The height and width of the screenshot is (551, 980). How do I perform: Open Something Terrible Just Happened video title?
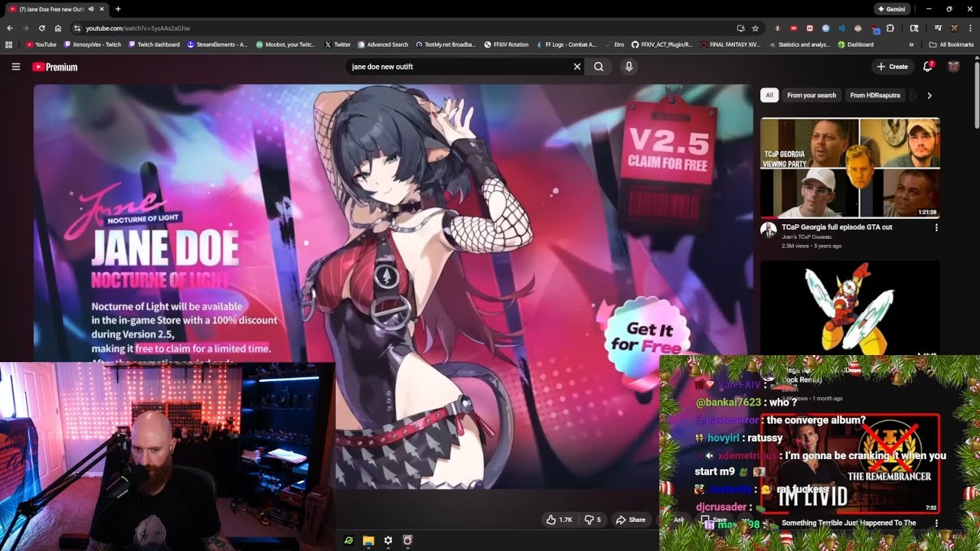click(848, 523)
